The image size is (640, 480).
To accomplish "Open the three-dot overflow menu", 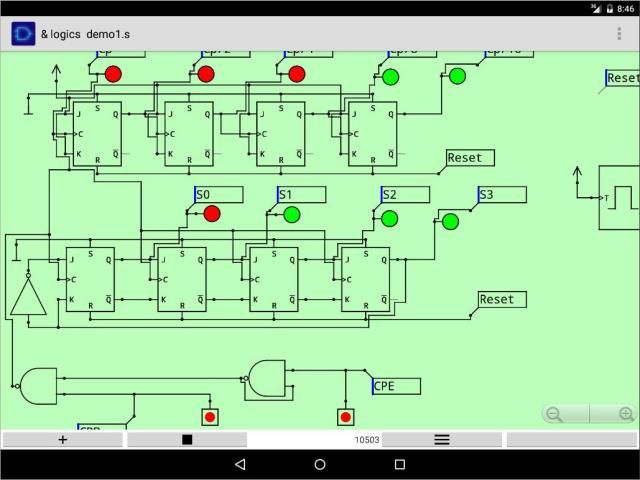I will (619, 34).
